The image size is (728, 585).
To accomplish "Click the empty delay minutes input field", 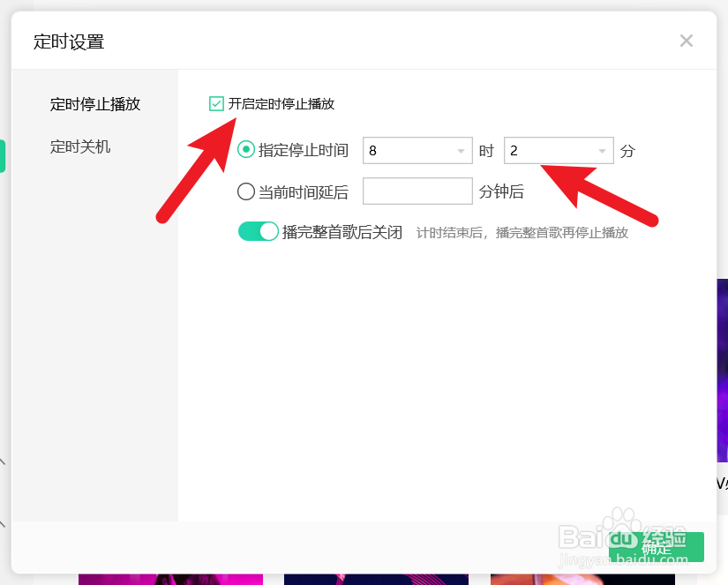I will pos(417,191).
